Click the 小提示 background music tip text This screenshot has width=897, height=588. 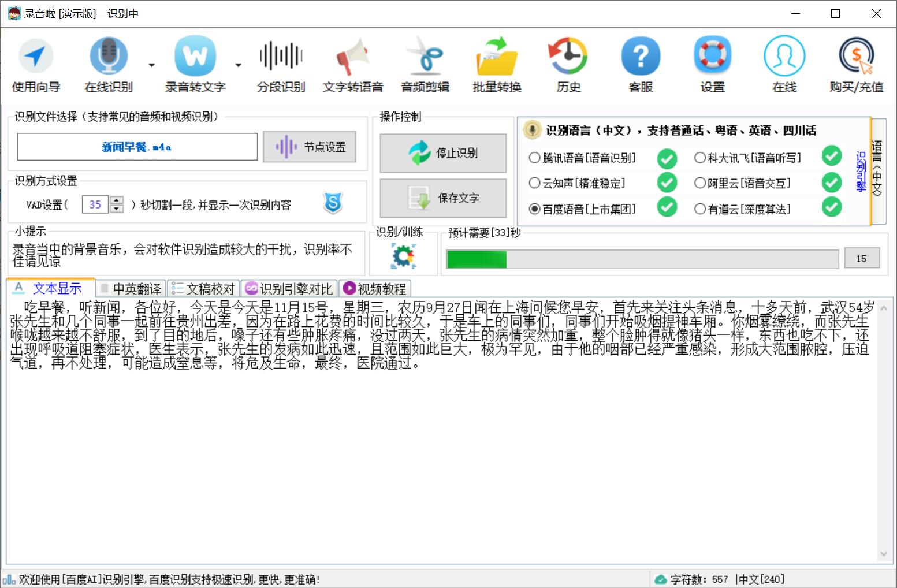click(x=183, y=255)
